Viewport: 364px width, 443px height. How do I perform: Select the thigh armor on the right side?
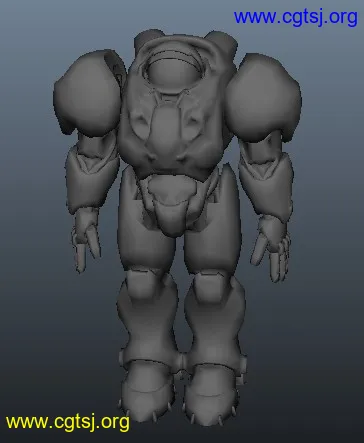(x=213, y=227)
